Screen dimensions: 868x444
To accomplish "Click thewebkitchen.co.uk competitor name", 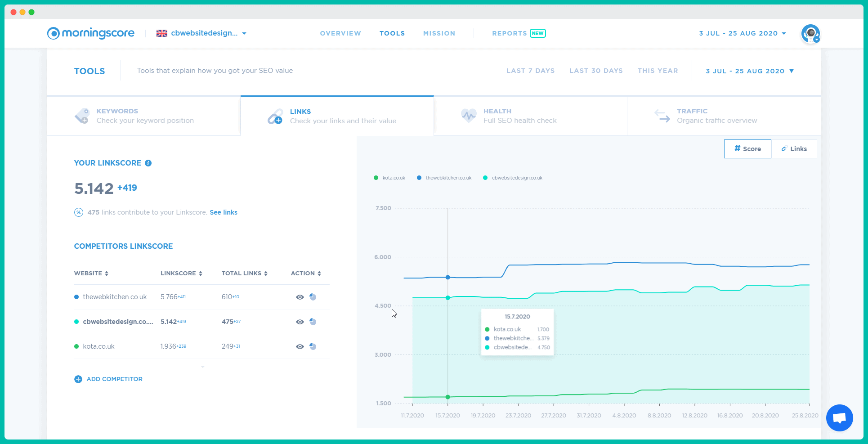I will click(x=115, y=297).
